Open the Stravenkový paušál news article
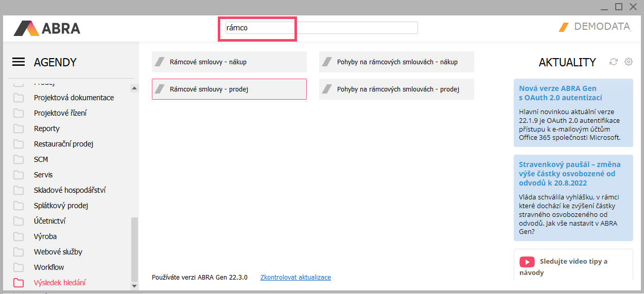644x294 pixels. tap(569, 174)
